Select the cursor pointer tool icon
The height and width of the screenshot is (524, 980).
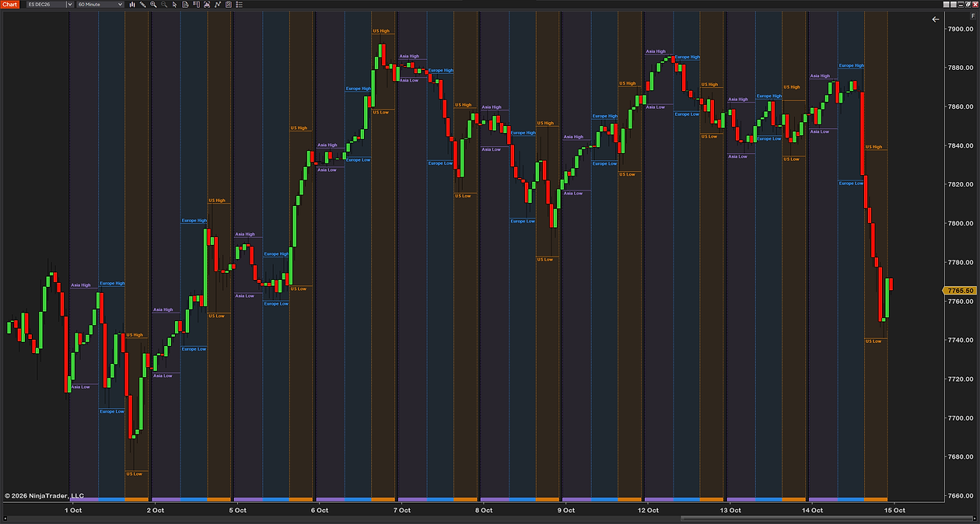[x=174, y=5]
